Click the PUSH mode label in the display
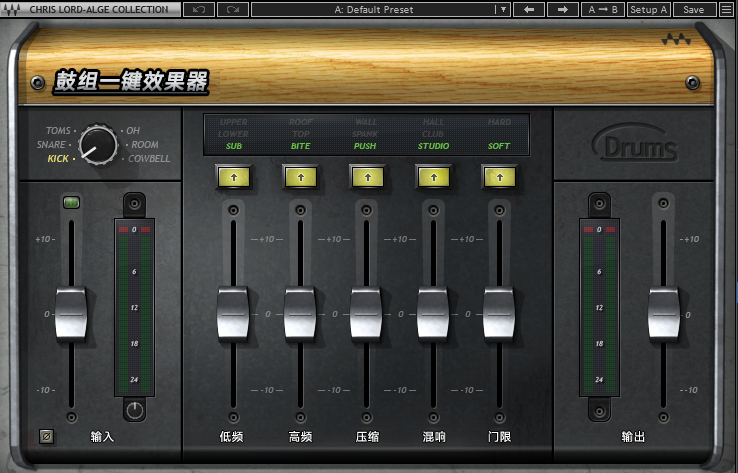The image size is (738, 473). (365, 146)
